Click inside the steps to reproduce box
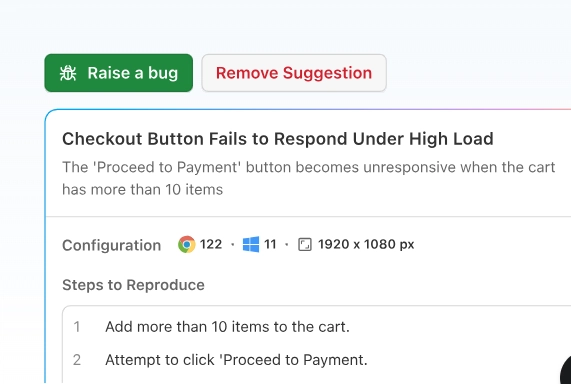The width and height of the screenshot is (571, 384). pos(316,345)
